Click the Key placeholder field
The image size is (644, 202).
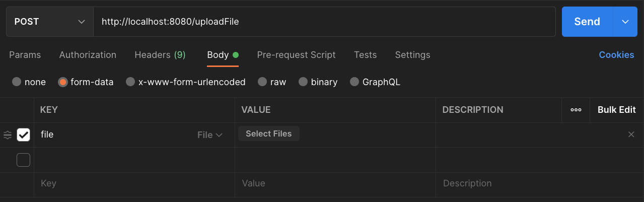(134, 184)
